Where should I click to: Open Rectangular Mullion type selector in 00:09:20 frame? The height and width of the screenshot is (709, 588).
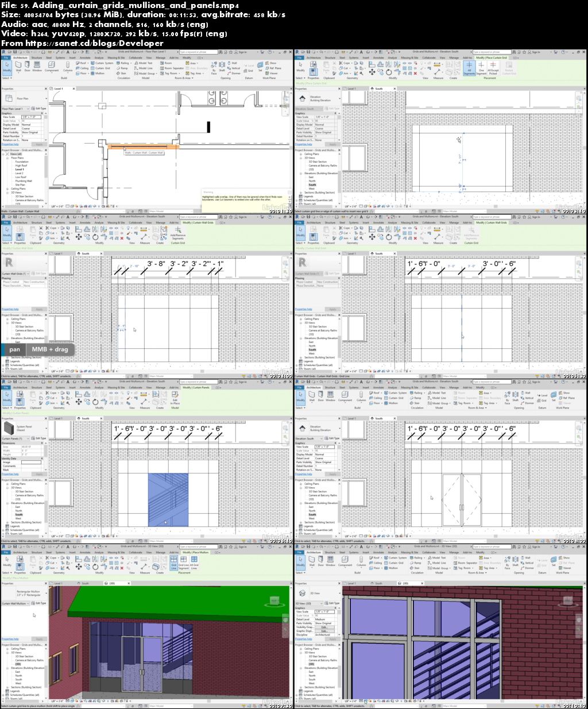pyautogui.click(x=25, y=593)
